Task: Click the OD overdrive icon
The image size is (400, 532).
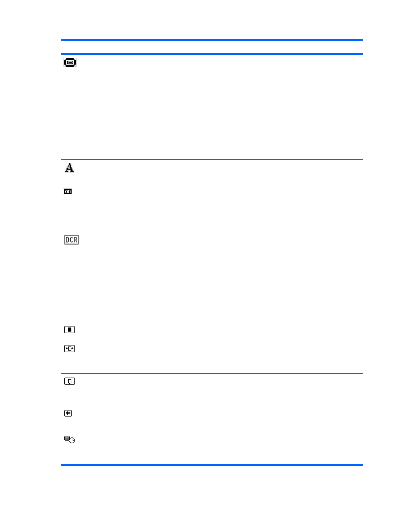Action: (68, 192)
